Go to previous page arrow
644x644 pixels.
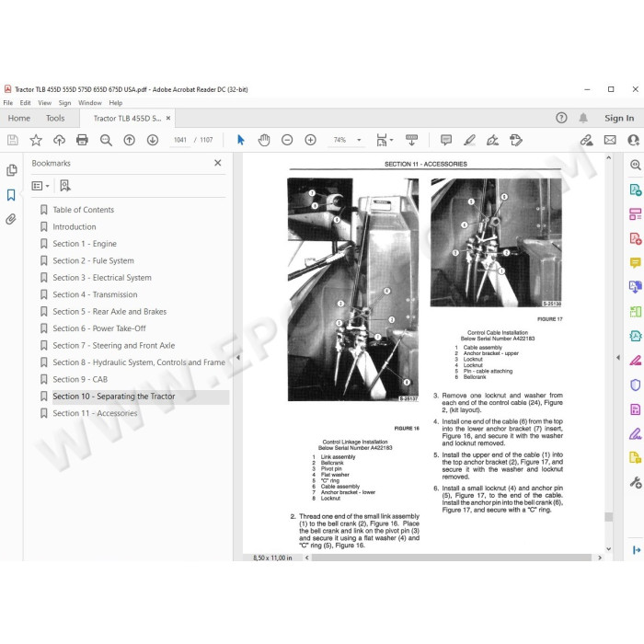[x=130, y=140]
